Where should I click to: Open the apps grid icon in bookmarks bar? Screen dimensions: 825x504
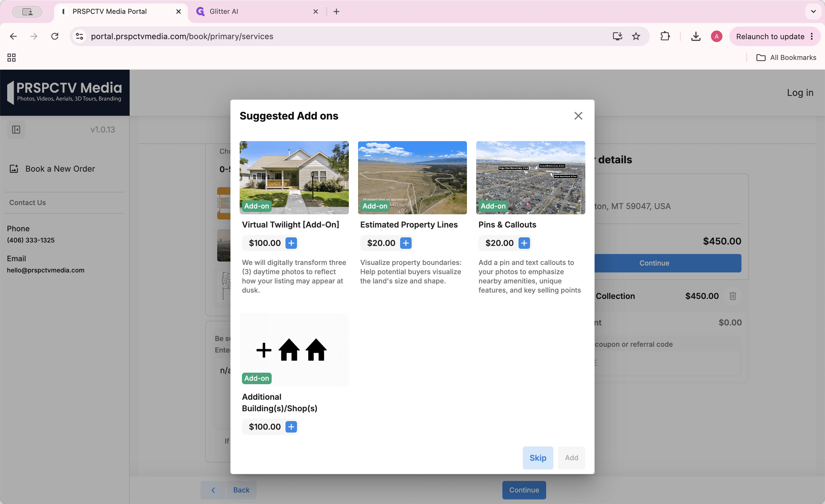coord(12,58)
